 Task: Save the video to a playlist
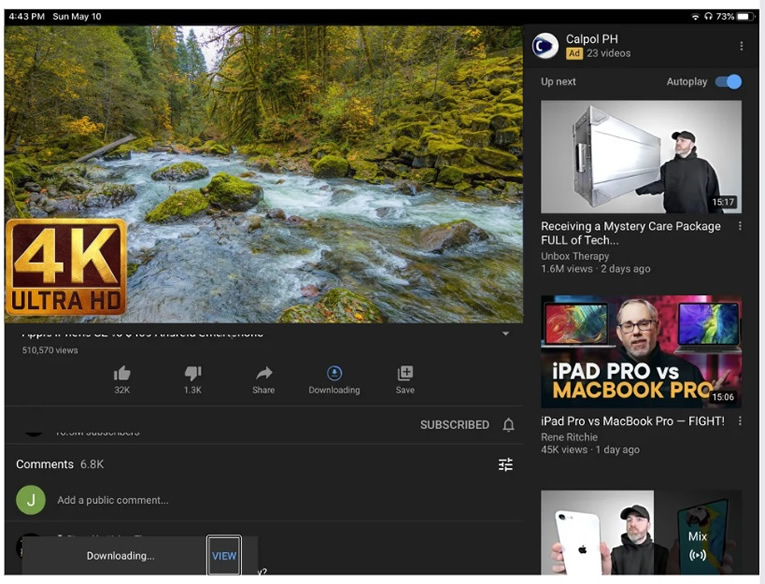pyautogui.click(x=405, y=373)
